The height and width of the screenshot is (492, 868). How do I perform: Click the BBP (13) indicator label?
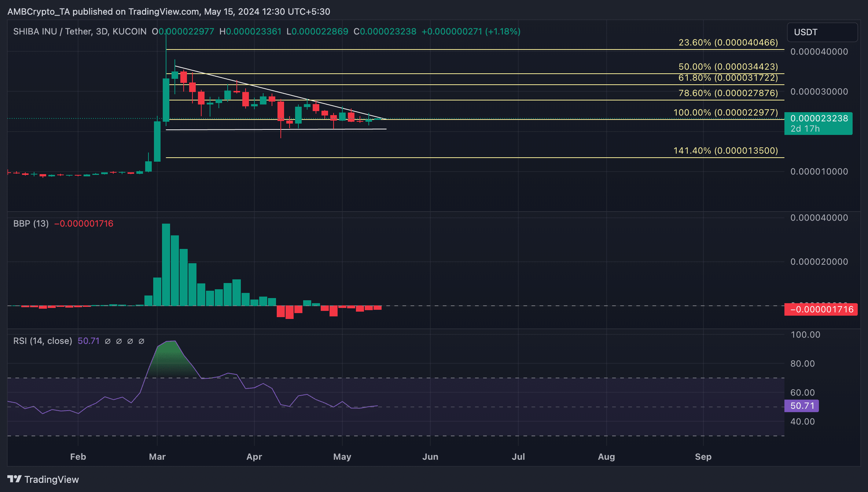(x=31, y=224)
